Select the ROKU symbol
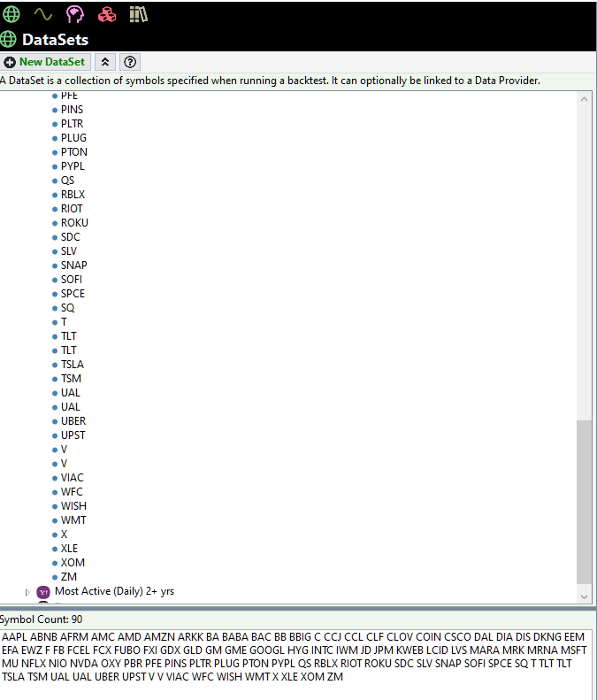Image resolution: width=597 pixels, height=700 pixels. [x=74, y=223]
